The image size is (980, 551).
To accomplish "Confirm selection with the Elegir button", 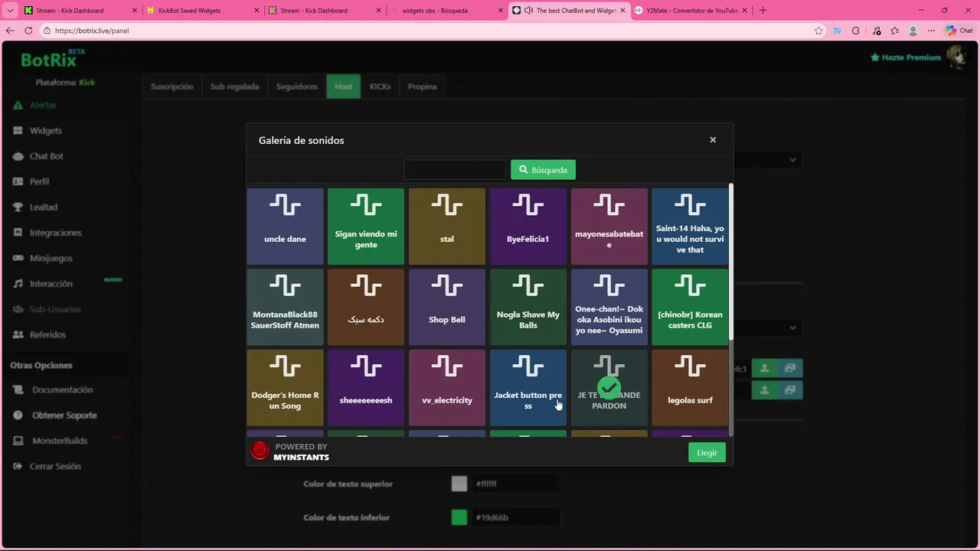I will tap(707, 452).
